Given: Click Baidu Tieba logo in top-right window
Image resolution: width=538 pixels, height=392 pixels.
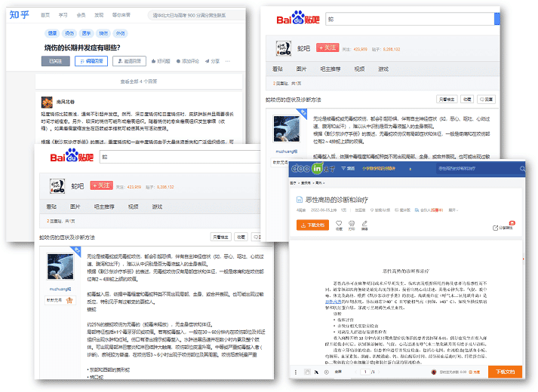Looking at the screenshot, I should point(298,18).
